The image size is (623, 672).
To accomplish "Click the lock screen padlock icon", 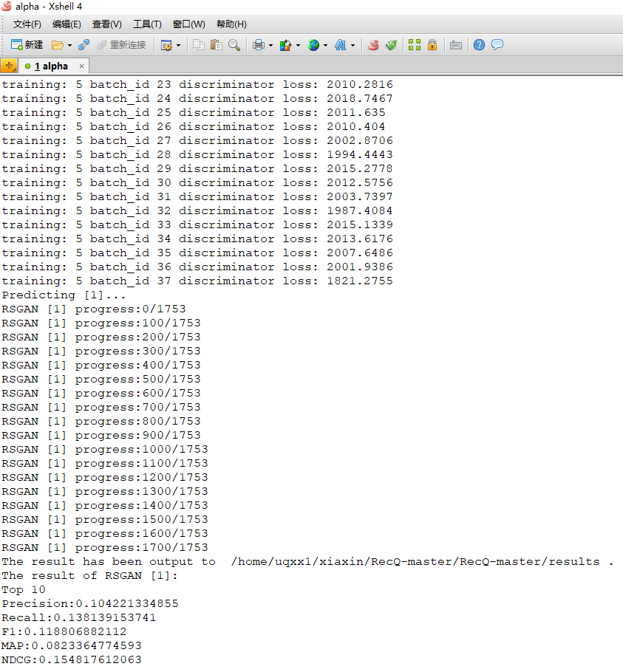I will [x=432, y=45].
